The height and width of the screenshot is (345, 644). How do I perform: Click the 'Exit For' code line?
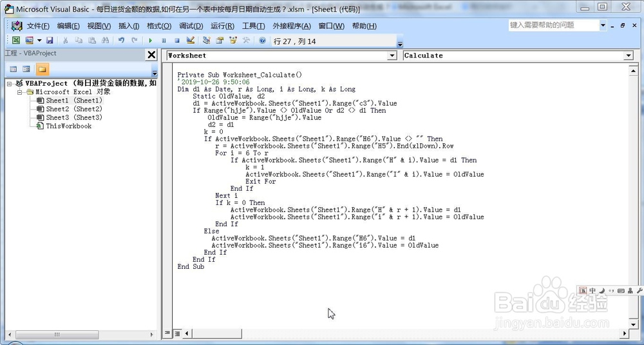point(260,181)
